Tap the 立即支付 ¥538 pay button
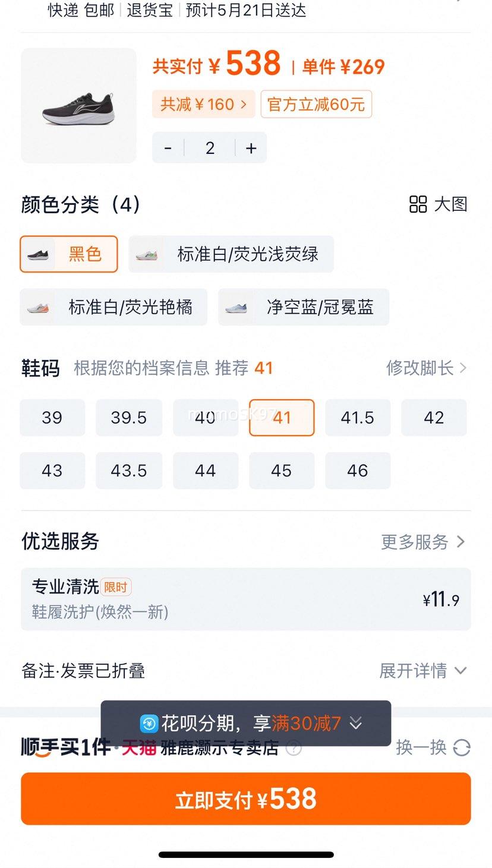The image size is (492, 868). (246, 799)
